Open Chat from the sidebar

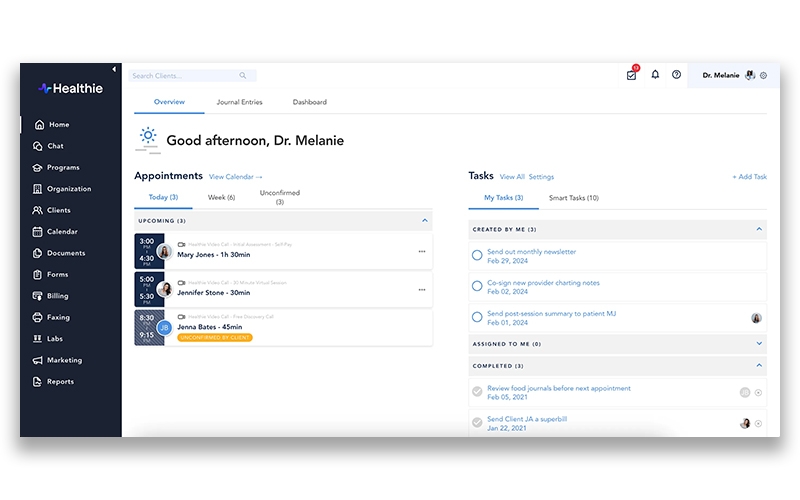(x=55, y=146)
